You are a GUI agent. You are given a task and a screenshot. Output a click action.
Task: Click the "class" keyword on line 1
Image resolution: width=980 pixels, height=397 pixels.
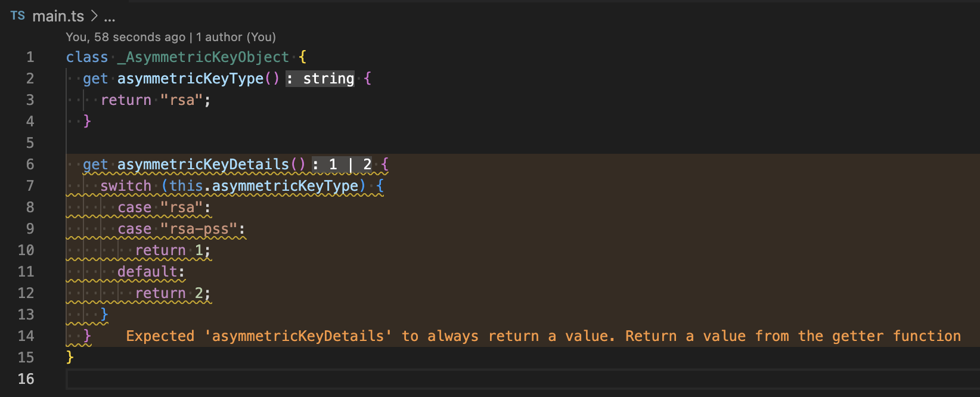point(87,57)
